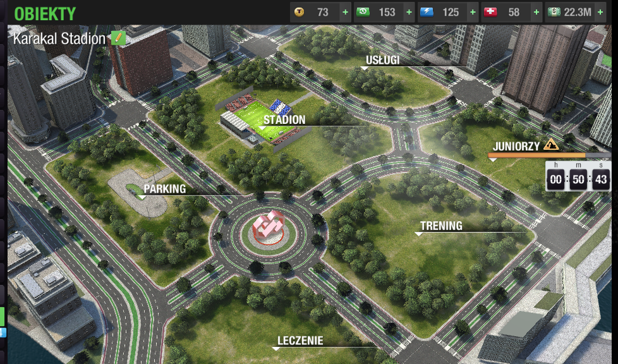Click the parking lot pavement area
The image size is (618, 364).
click(138, 192)
